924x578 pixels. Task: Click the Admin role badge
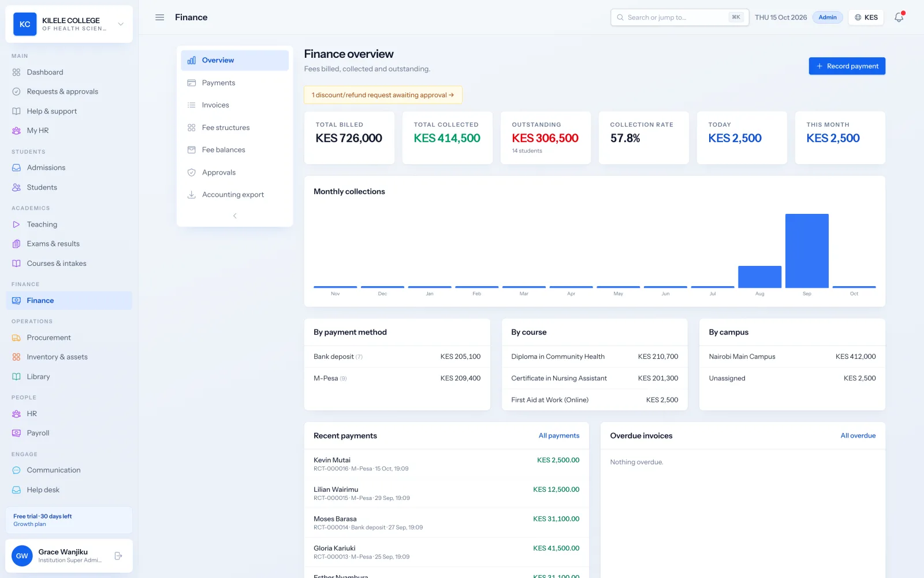[x=828, y=17]
